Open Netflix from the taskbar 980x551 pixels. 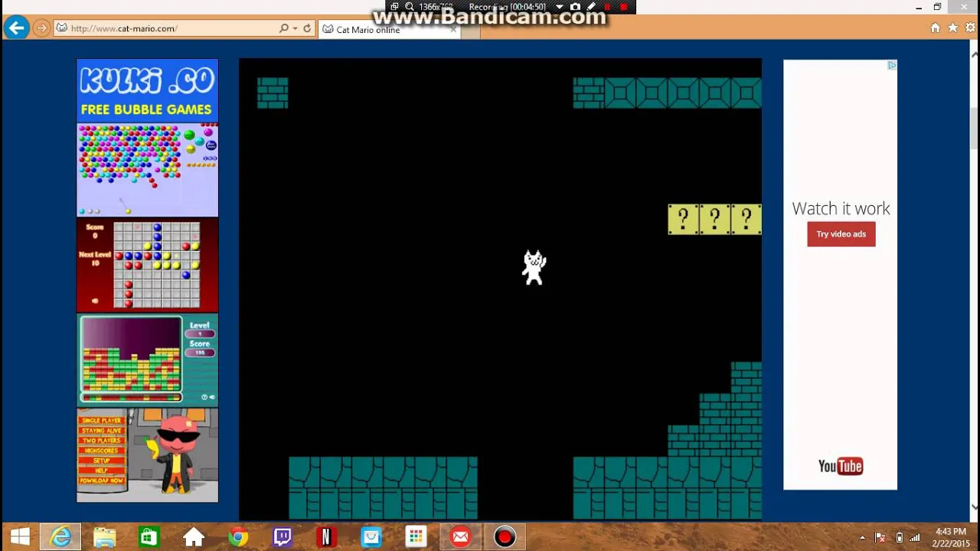[x=326, y=537]
